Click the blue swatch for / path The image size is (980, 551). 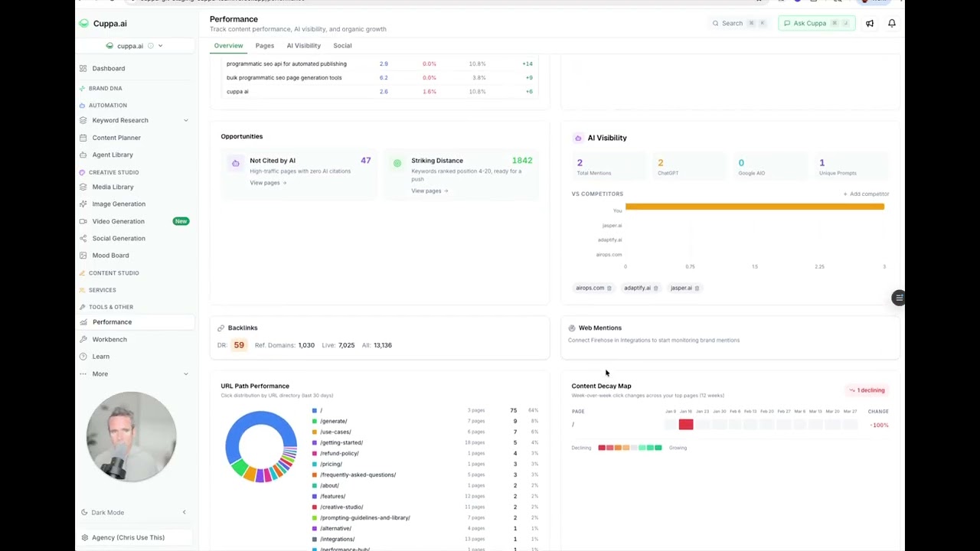coord(315,411)
